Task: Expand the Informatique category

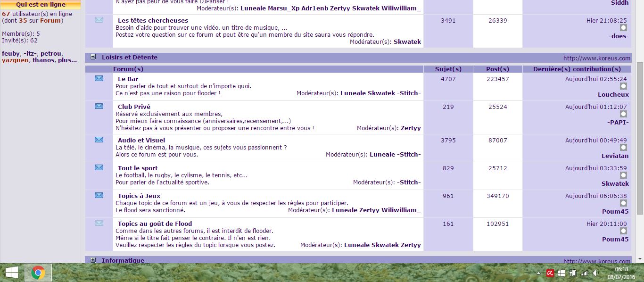Action: click(x=93, y=260)
